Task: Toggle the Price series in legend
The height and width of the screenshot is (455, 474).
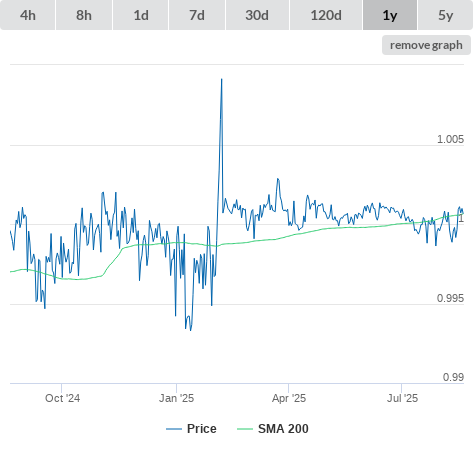Action: pyautogui.click(x=201, y=429)
